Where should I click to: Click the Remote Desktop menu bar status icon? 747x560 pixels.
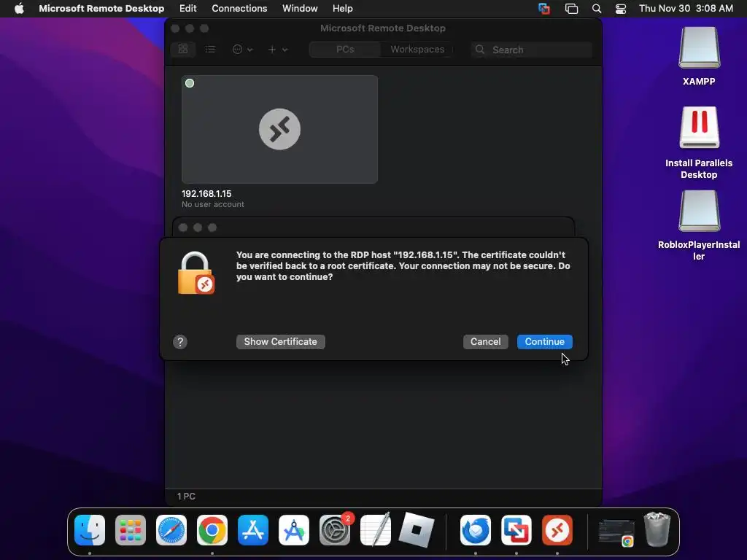pos(544,9)
